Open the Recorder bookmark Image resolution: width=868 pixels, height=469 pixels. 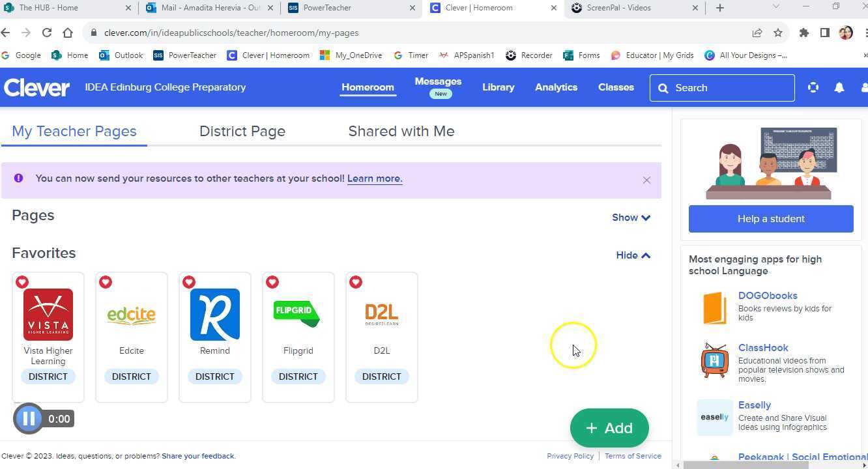529,55
